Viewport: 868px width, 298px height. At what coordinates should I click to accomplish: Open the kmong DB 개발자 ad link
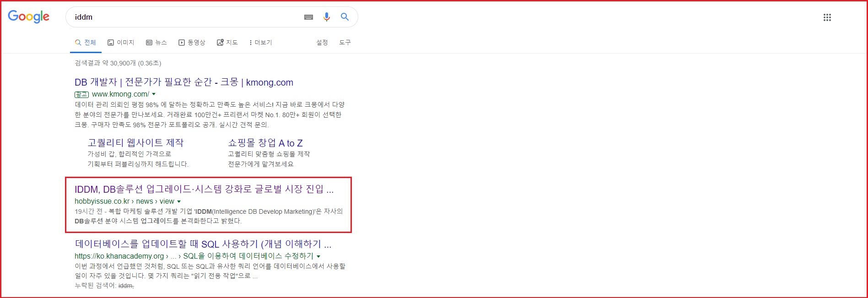tap(183, 82)
